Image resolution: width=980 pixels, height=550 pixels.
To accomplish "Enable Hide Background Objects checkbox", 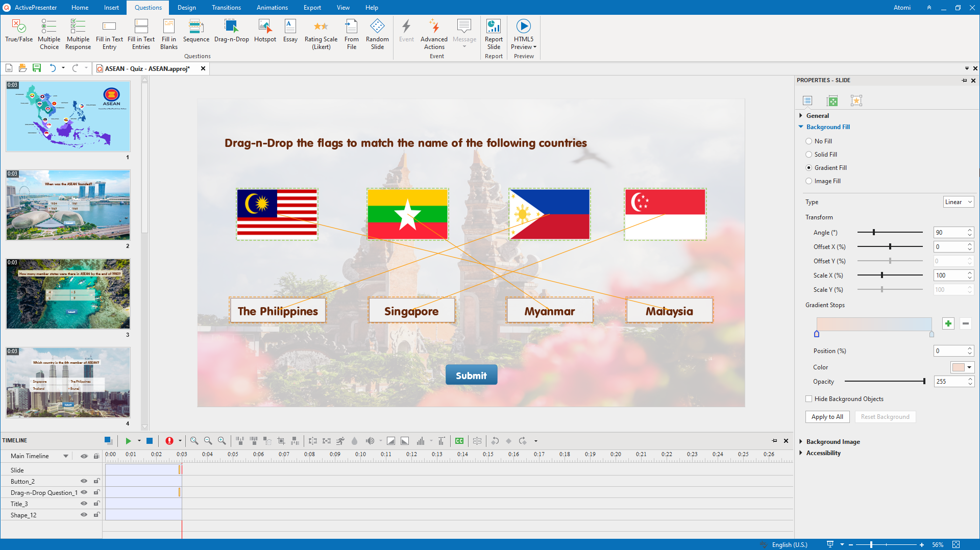I will coord(808,399).
